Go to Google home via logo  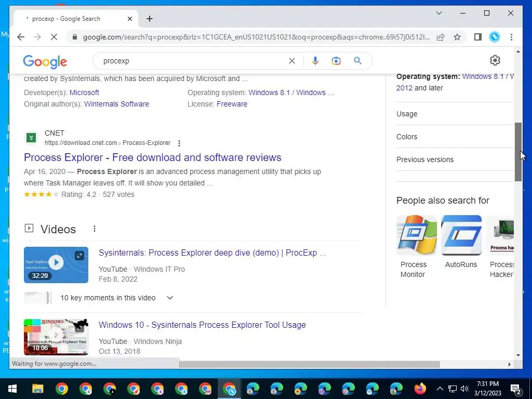45,61
